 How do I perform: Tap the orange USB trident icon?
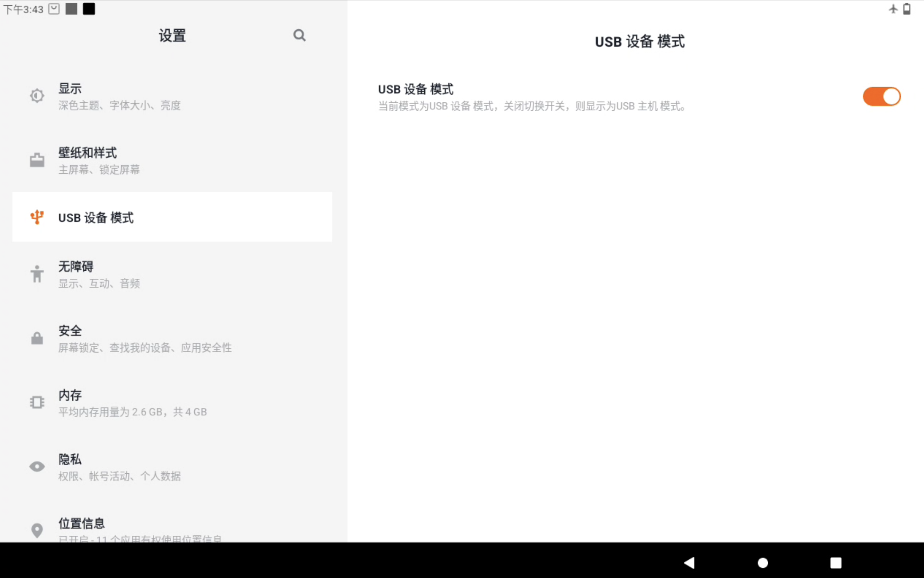point(37,217)
